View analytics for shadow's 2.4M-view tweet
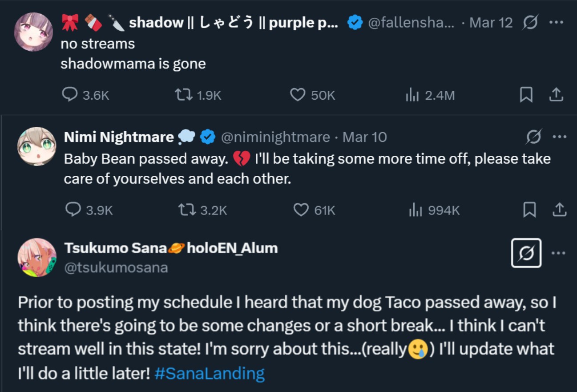Viewport: 577px width, 392px height. click(412, 95)
